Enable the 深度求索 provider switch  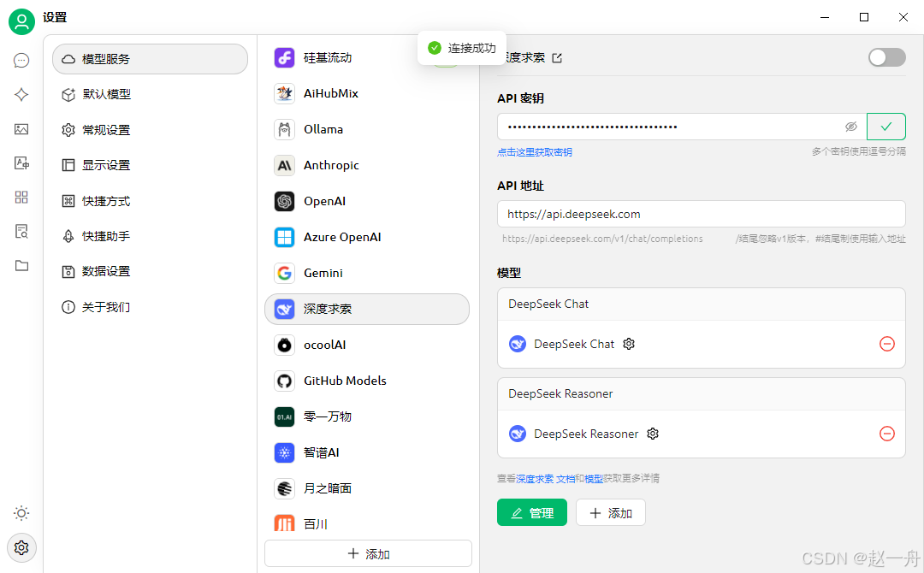pyautogui.click(x=887, y=57)
